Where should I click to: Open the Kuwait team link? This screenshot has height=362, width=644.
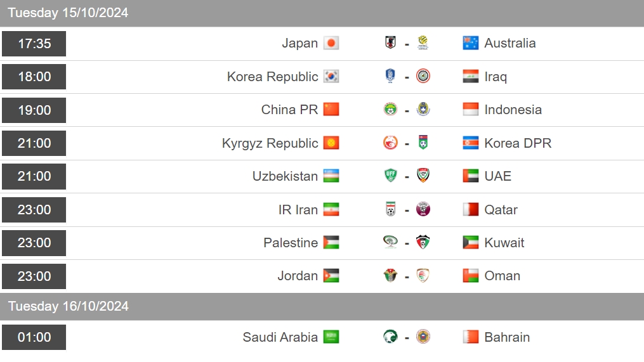coord(504,243)
